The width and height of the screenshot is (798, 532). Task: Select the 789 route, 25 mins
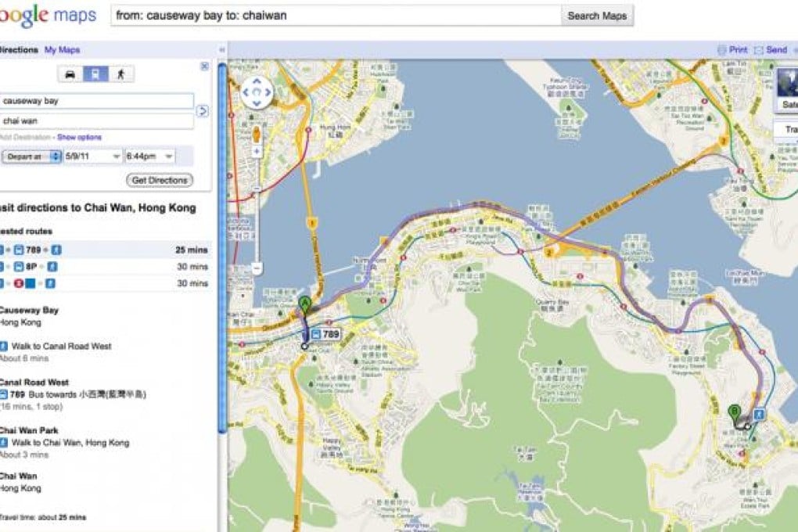click(105, 250)
